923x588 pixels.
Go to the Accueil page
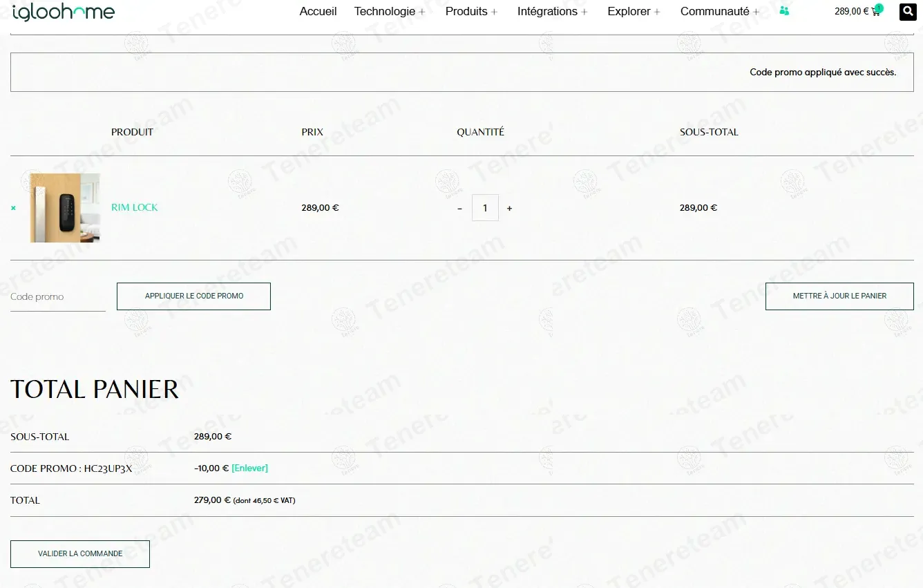(x=318, y=11)
